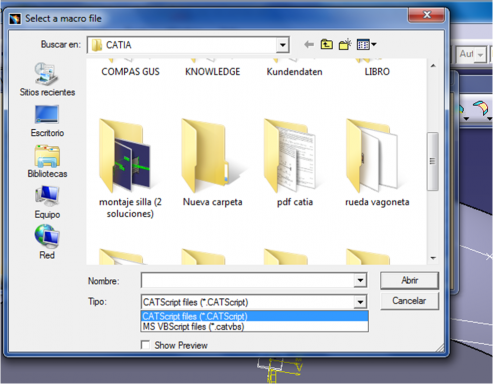493x384 pixels.
Task: Open Red network location
Action: (47, 242)
